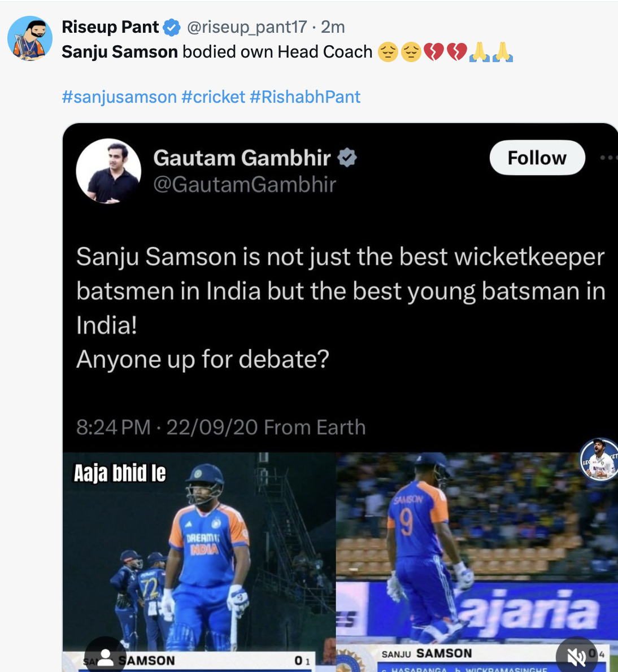The image size is (618, 672).
Task: Click the tagged-people person icon on the video
Action: tap(106, 657)
